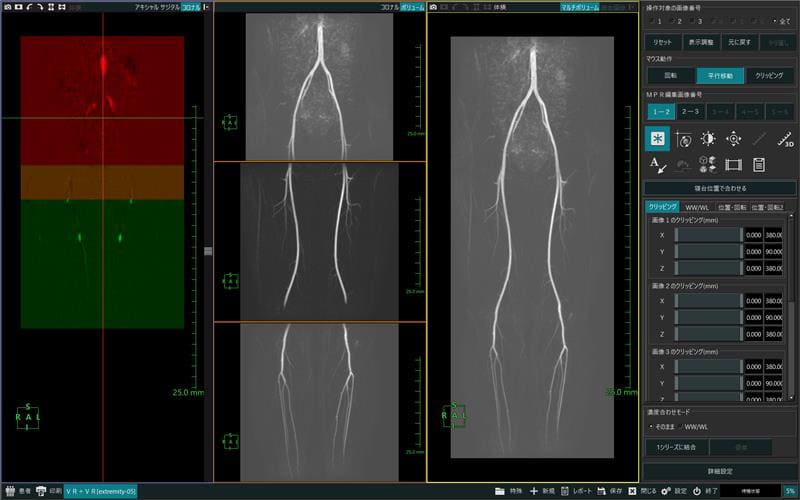The image size is (800, 500).
Task: Select the asterisk reset tool icon
Action: point(657,138)
